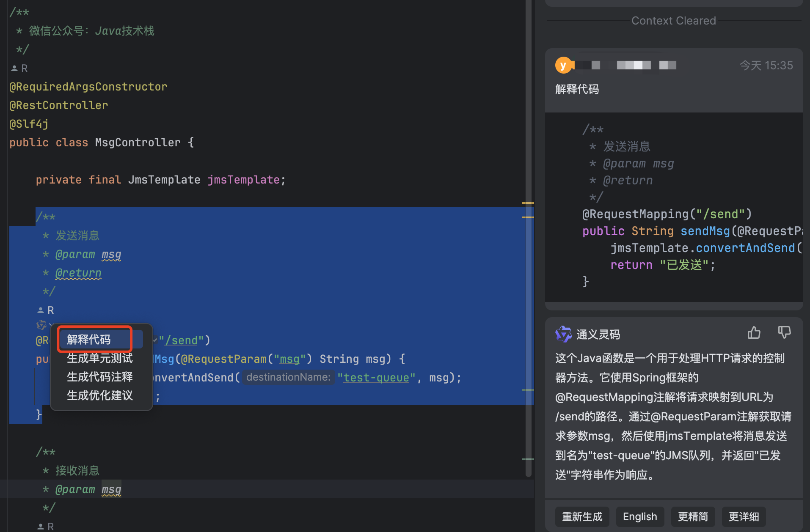Click @RequestParam("msg") in the editor
The width and height of the screenshot is (810, 532).
[x=247, y=359]
